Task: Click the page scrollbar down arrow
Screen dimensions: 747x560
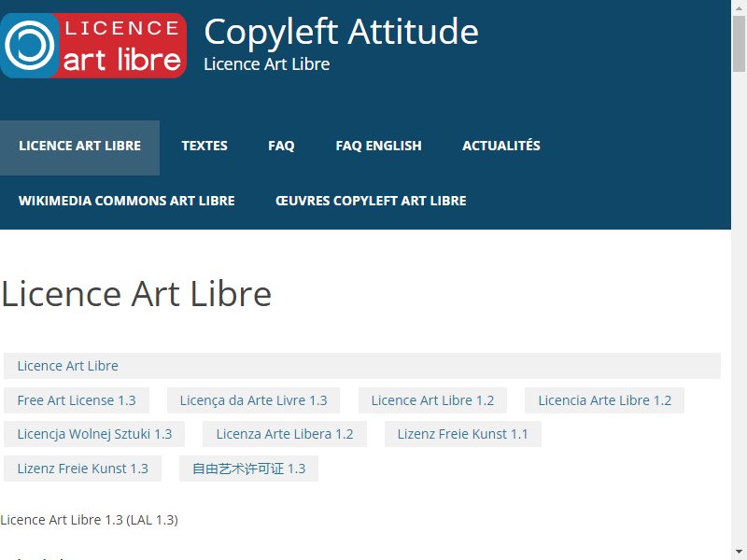Action: coord(739,553)
